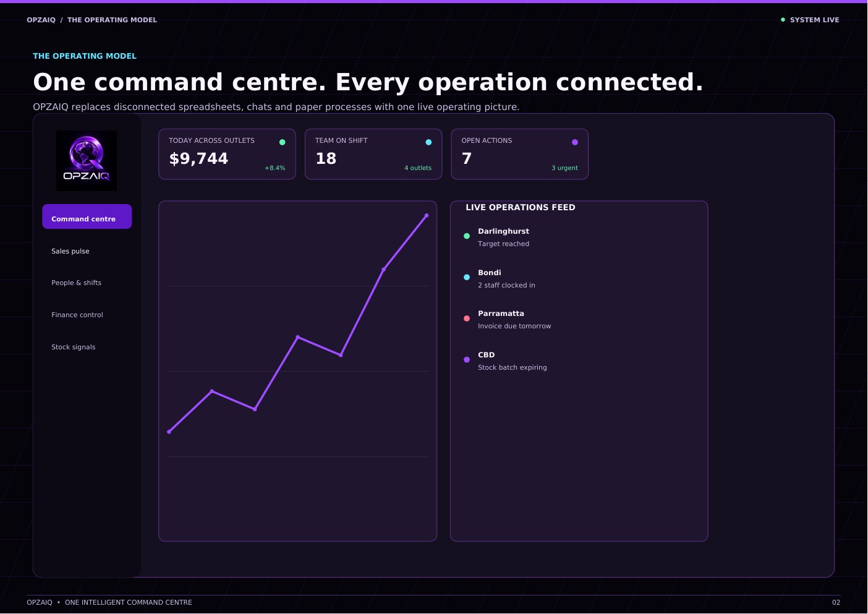
Task: Click the page number 02 in the footer
Action: 836,602
